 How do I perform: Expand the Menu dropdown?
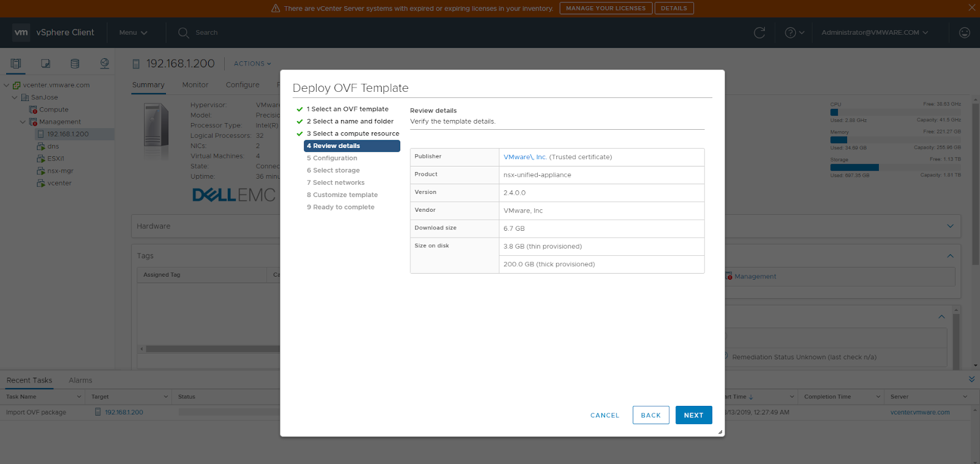tap(133, 33)
